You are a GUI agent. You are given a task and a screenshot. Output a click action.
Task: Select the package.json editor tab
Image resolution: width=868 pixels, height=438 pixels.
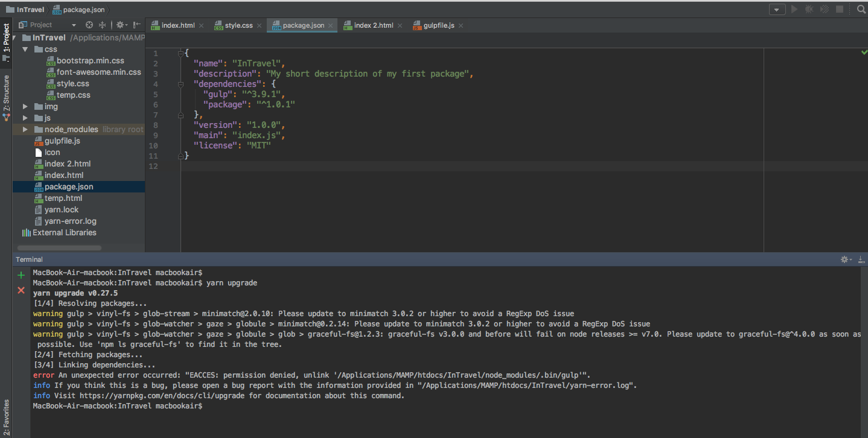pos(304,25)
